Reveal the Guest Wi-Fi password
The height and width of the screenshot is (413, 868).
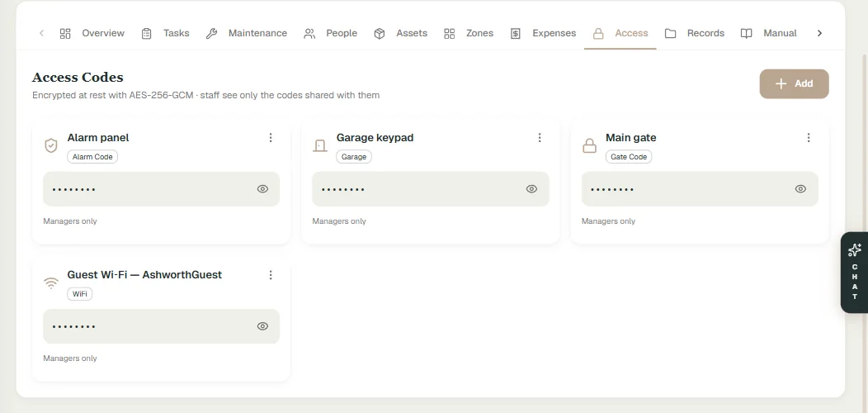(262, 326)
